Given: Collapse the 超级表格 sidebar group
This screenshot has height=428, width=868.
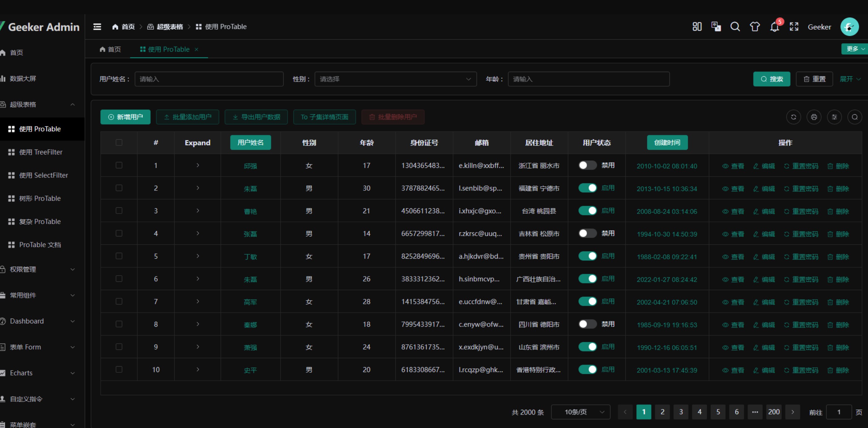Looking at the screenshot, I should [x=42, y=104].
